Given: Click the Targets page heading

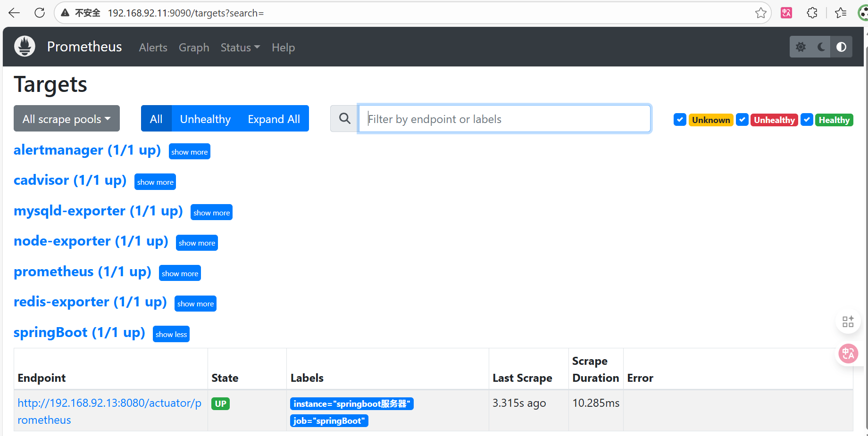Looking at the screenshot, I should [x=50, y=84].
